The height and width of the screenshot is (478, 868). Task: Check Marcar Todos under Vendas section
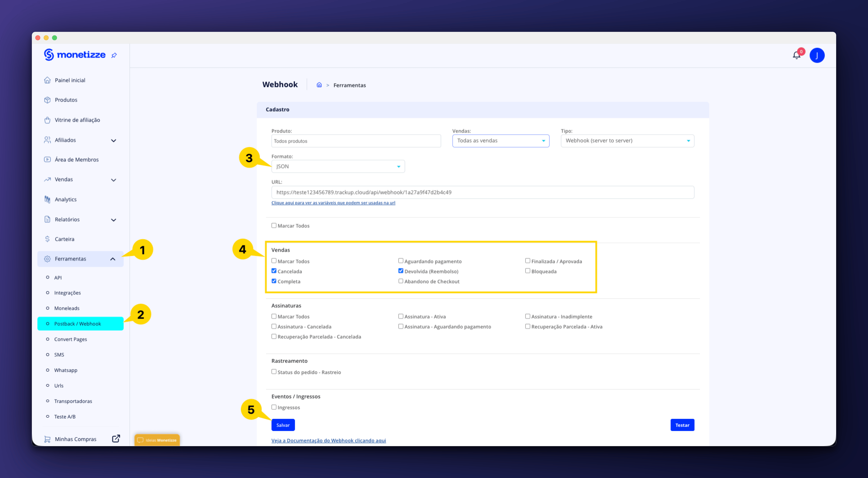pos(274,261)
